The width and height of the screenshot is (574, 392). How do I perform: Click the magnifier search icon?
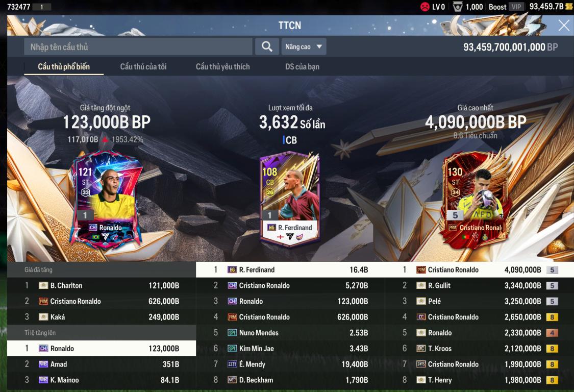(267, 46)
